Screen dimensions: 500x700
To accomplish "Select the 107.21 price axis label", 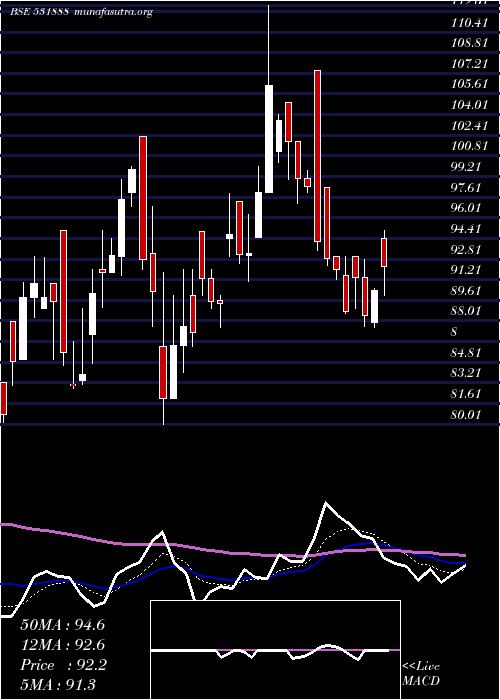I will coord(469,63).
